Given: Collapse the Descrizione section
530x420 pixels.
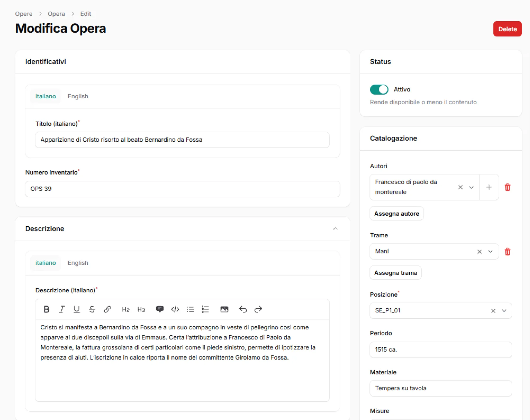Looking at the screenshot, I should point(335,229).
